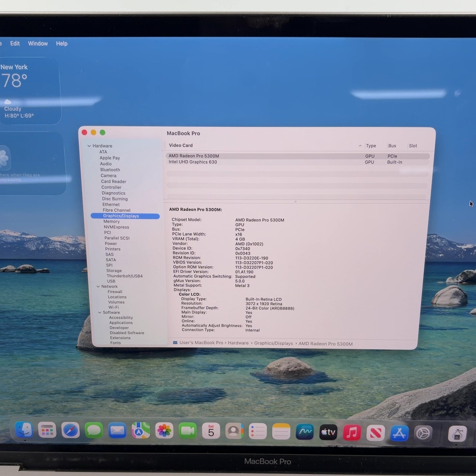Sort by the Bus column header
This screenshot has width=476, height=476.
click(x=392, y=146)
